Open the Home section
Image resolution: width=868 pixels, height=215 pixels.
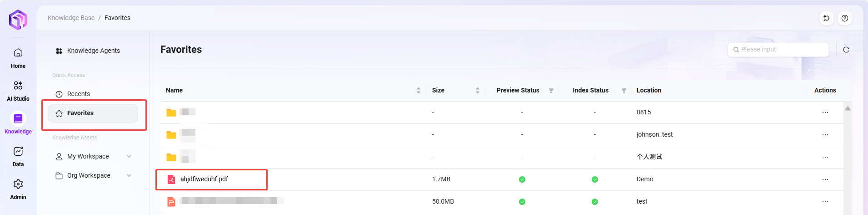[18, 58]
